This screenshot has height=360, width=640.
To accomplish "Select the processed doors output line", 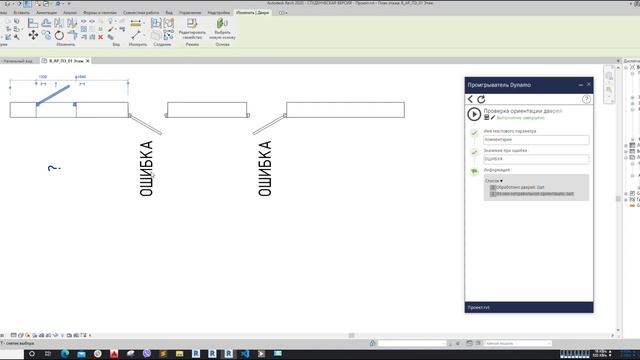I will 517,187.
